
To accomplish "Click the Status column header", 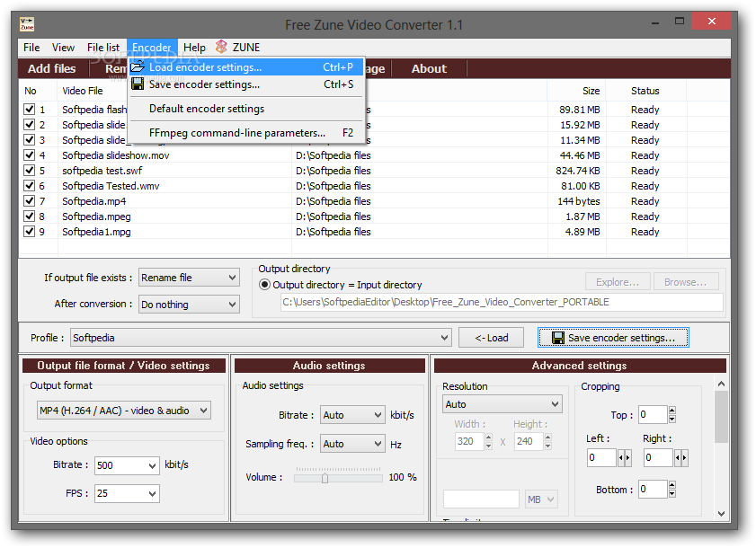I will 645,91.
